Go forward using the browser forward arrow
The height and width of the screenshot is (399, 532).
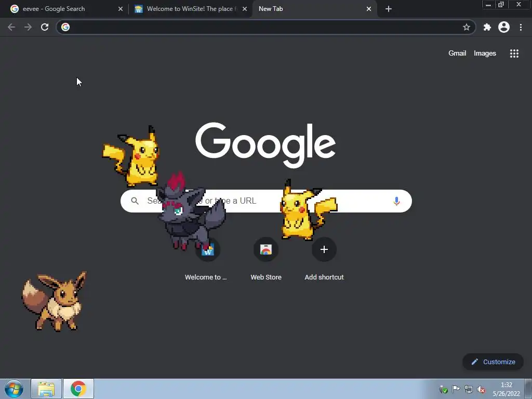point(28,27)
